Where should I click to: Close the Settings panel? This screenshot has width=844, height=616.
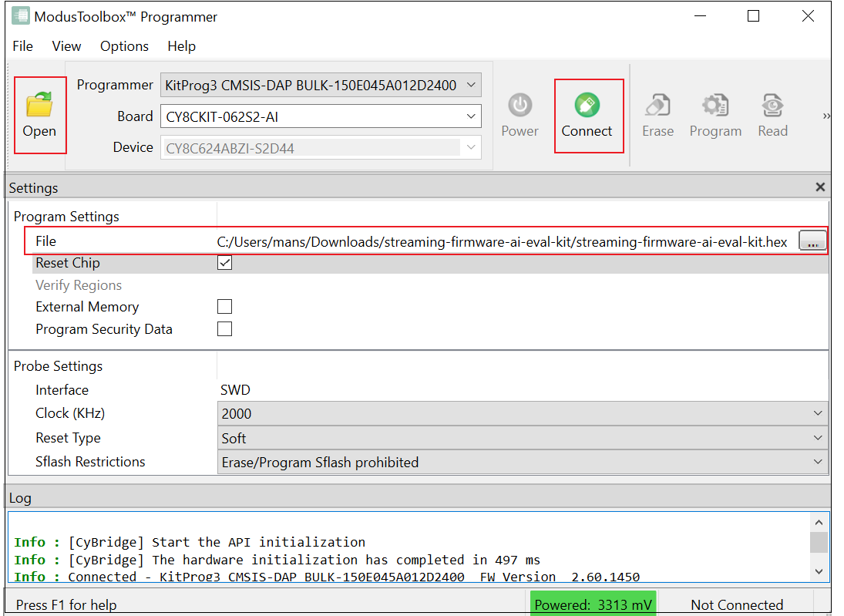[x=820, y=187]
